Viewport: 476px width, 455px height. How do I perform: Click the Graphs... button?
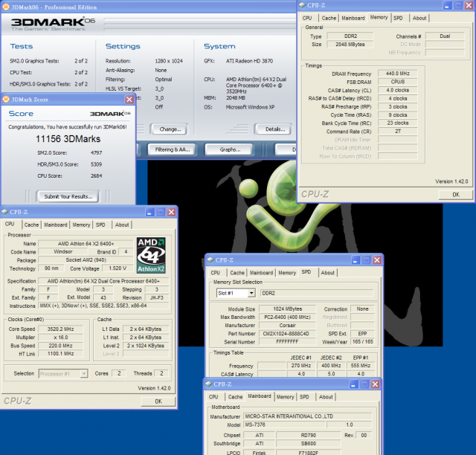tap(230, 149)
